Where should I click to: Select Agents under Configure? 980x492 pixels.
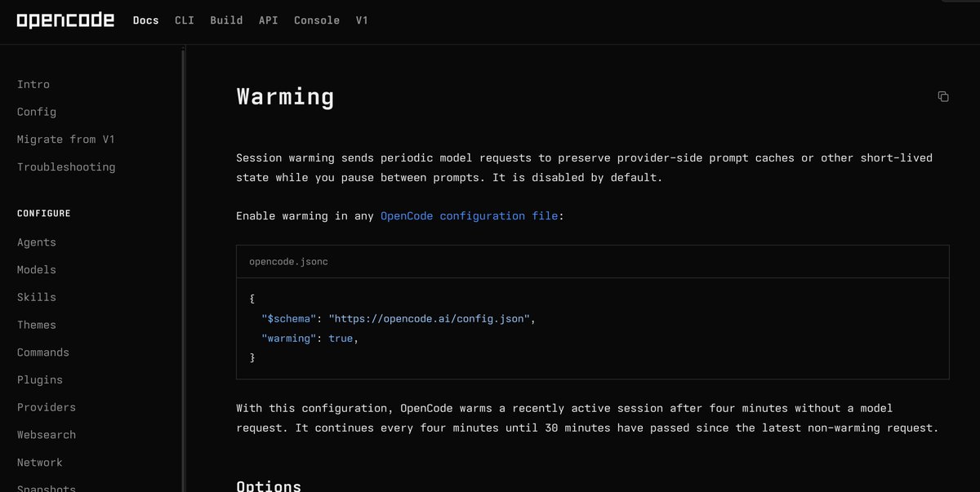[x=37, y=242]
